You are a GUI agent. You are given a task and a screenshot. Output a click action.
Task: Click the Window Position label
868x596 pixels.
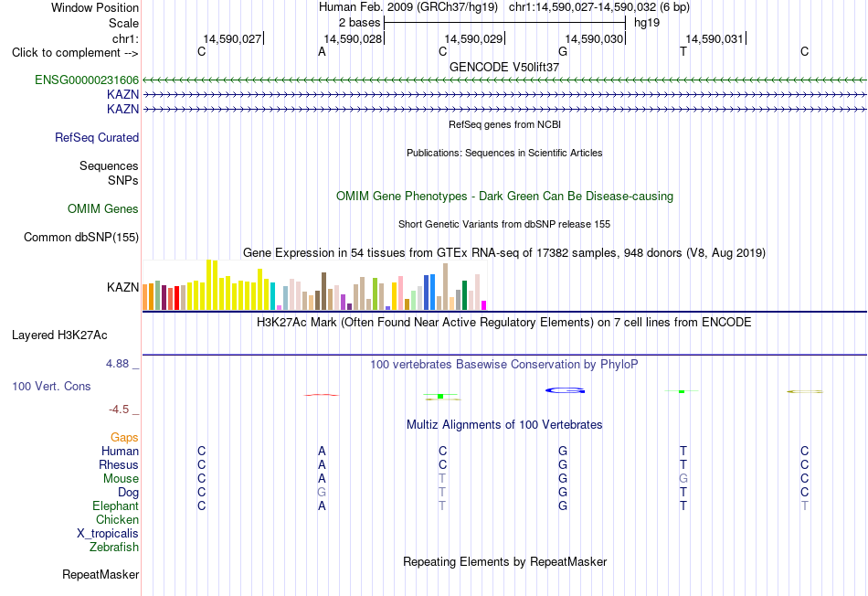coord(95,7)
